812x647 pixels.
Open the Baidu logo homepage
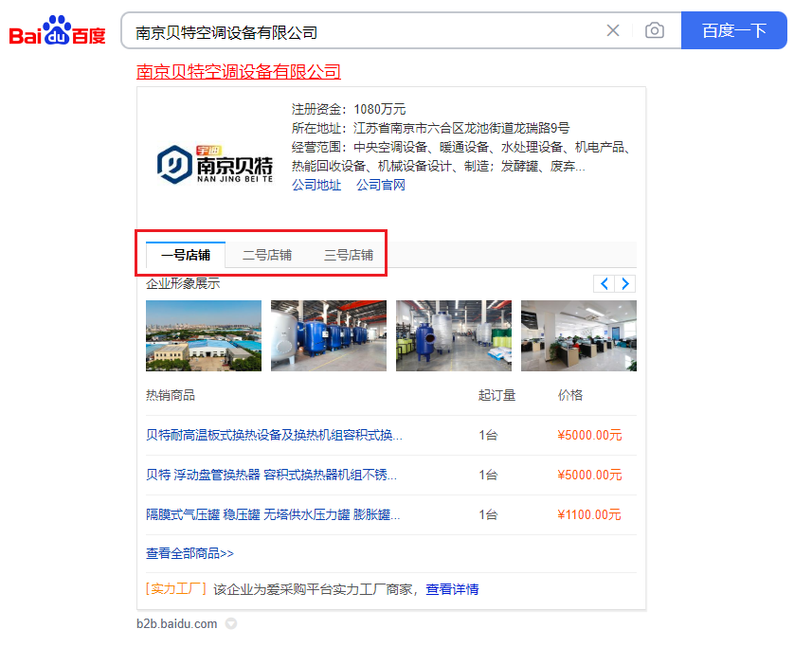click(x=57, y=30)
